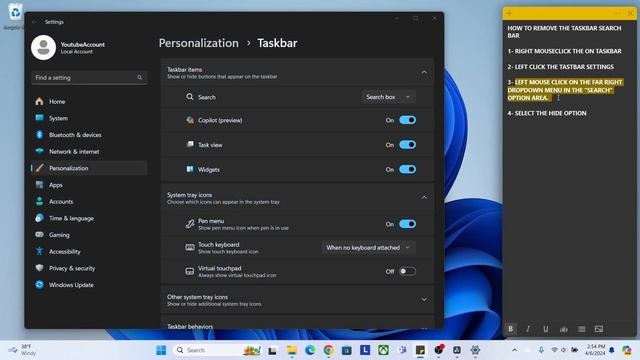This screenshot has width=640, height=360.
Task: Apply Strikethrough in the Sticky Notes toolbar
Action: point(564,329)
